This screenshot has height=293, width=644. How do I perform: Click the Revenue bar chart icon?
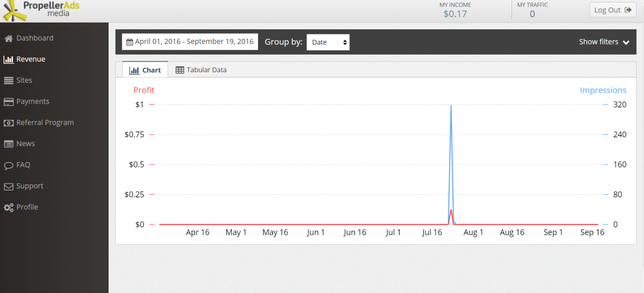point(8,59)
